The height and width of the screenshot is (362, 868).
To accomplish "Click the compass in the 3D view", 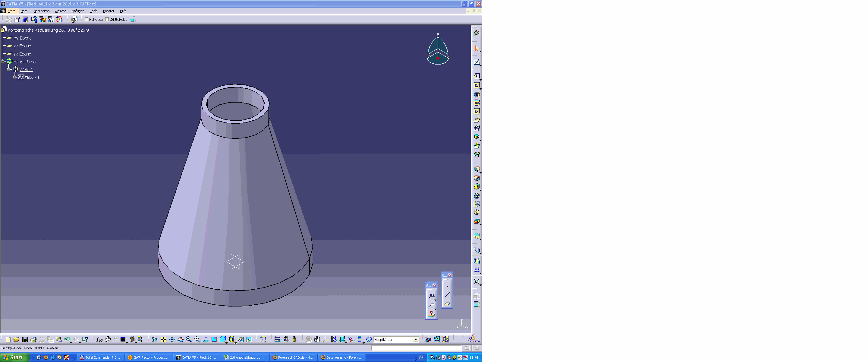I will click(438, 49).
